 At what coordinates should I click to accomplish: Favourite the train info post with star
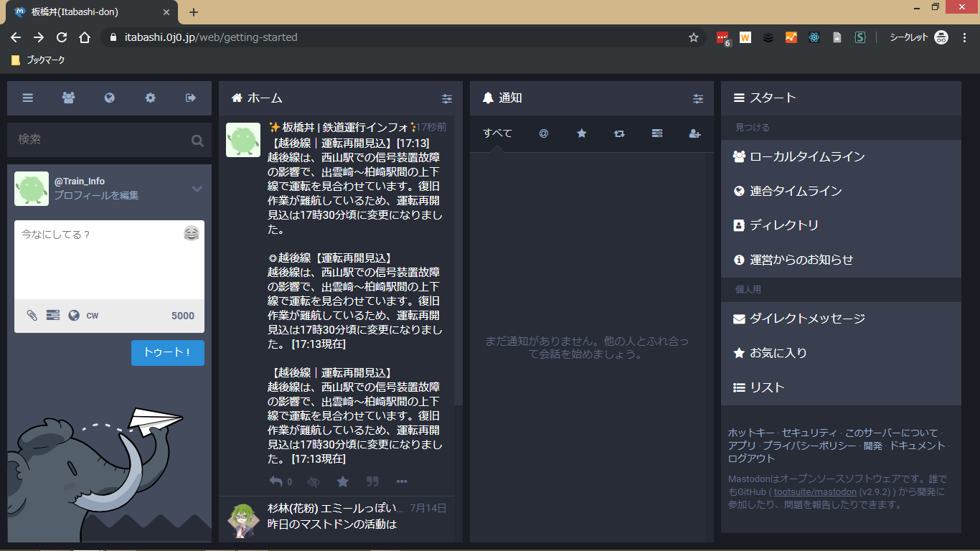coord(343,481)
